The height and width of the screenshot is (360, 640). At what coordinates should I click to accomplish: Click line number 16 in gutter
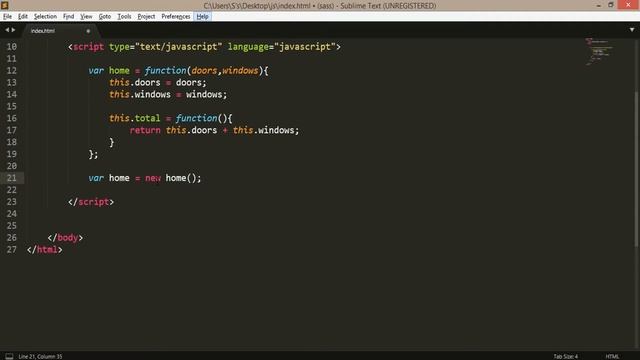[11, 118]
